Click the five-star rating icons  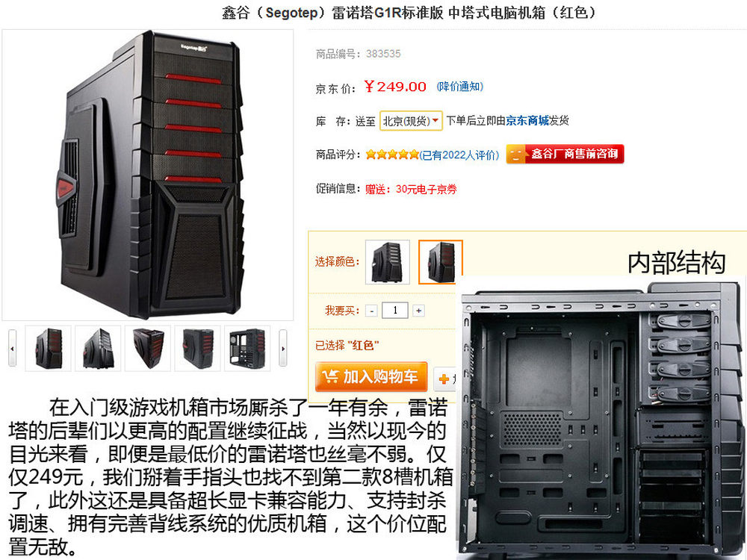coord(392,155)
